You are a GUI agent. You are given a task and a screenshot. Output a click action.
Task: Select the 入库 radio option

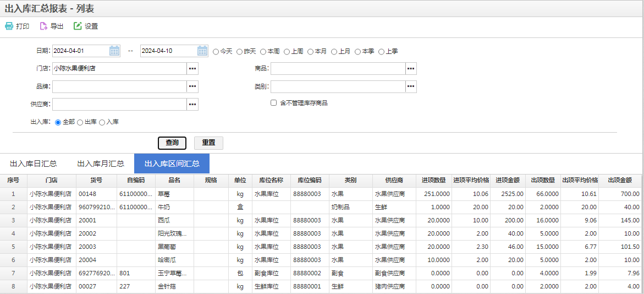coord(102,123)
